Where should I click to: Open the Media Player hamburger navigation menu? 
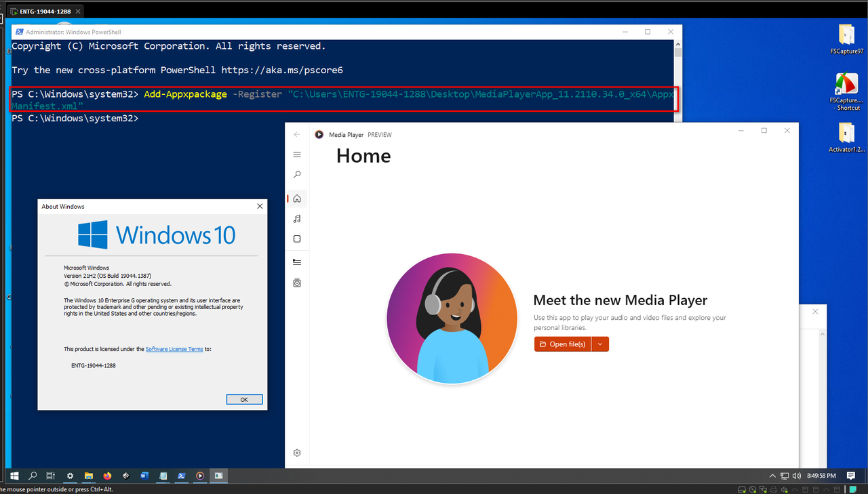click(296, 155)
